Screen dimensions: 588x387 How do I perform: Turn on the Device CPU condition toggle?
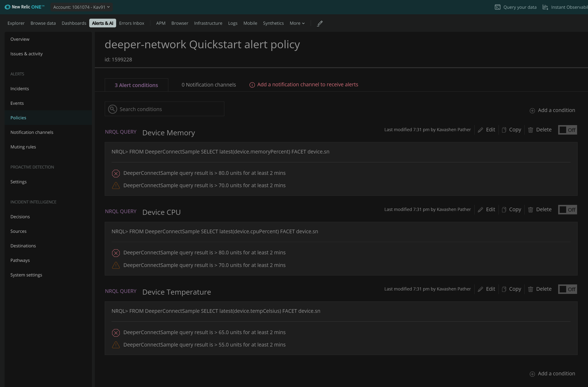click(x=567, y=210)
